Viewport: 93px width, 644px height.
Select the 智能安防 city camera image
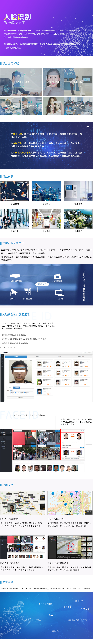[x=47, y=191]
